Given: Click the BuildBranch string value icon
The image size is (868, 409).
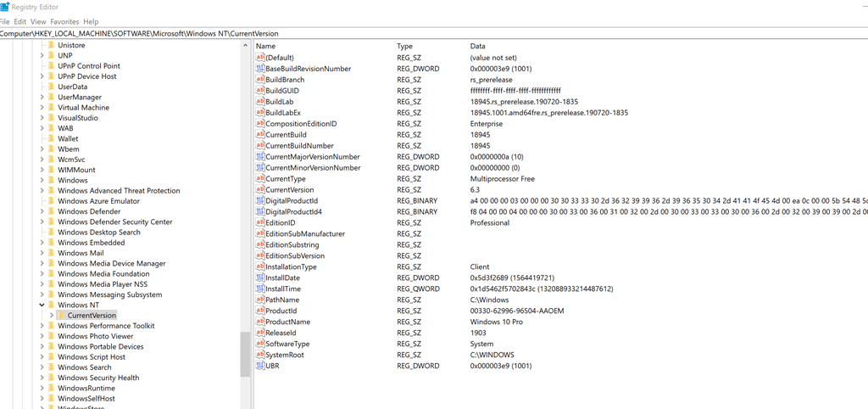Looking at the screenshot, I should click(260, 80).
